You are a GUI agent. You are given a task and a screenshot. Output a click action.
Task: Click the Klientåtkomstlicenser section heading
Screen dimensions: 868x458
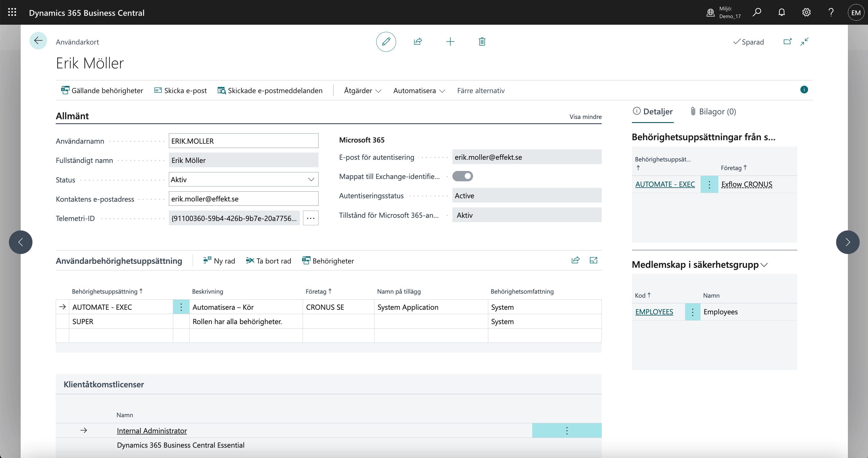[x=104, y=384]
